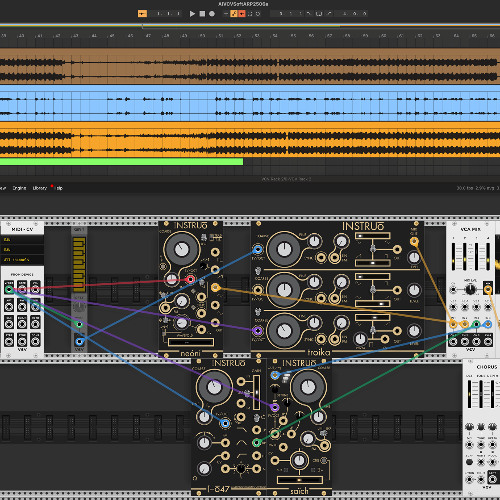Select the brown audio clip on first track
Viewport: 500px width, 500px height.
250,66
